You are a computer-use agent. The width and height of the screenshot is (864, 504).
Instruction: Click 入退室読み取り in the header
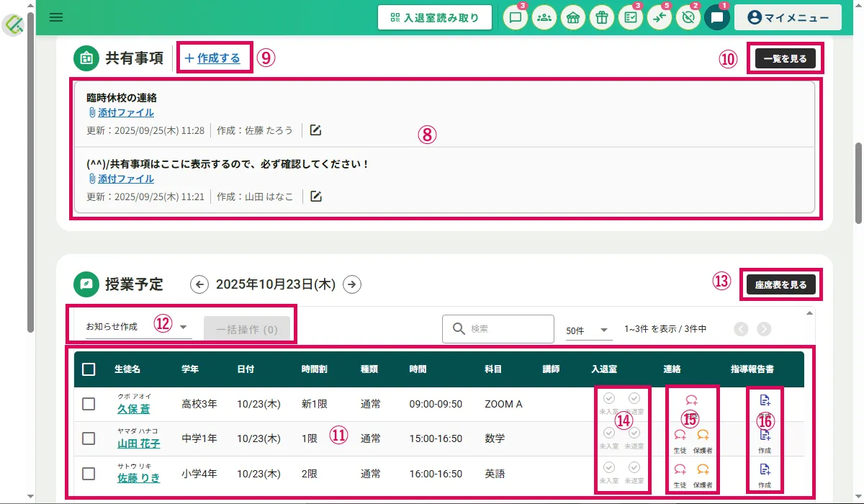click(435, 18)
